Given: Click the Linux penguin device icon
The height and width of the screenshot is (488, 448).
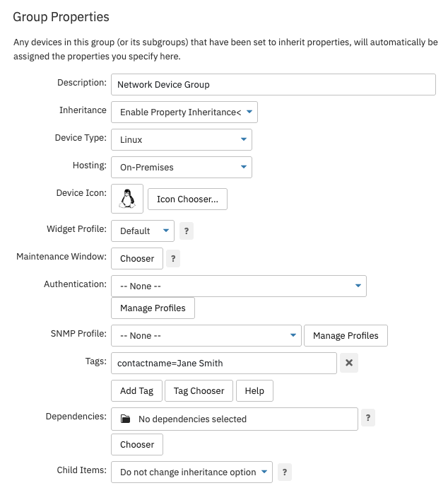Looking at the screenshot, I should click(127, 199).
